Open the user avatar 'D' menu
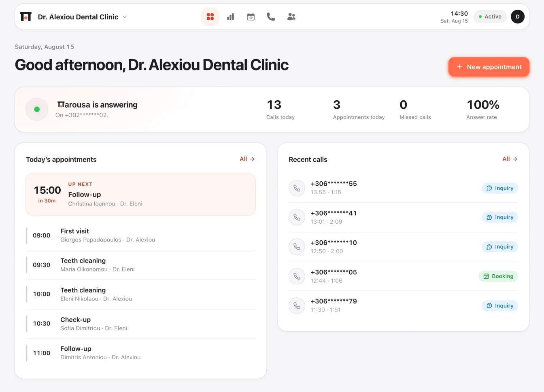This screenshot has width=544, height=392. (517, 17)
